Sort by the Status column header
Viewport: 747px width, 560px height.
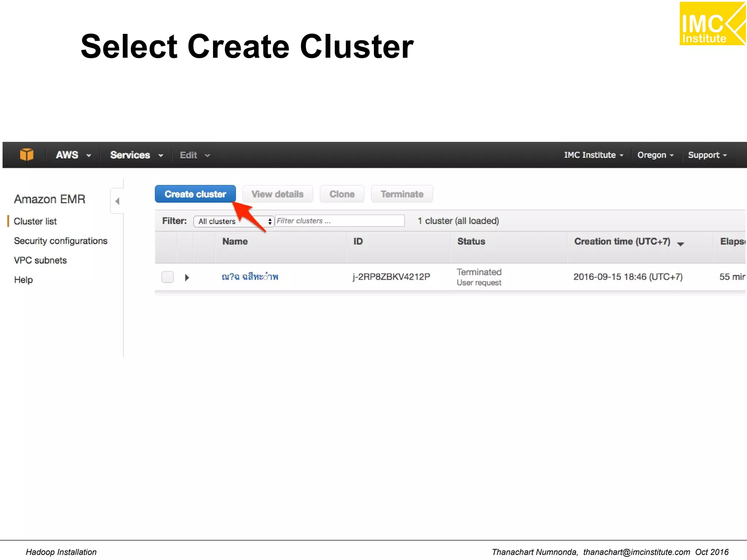(x=471, y=241)
